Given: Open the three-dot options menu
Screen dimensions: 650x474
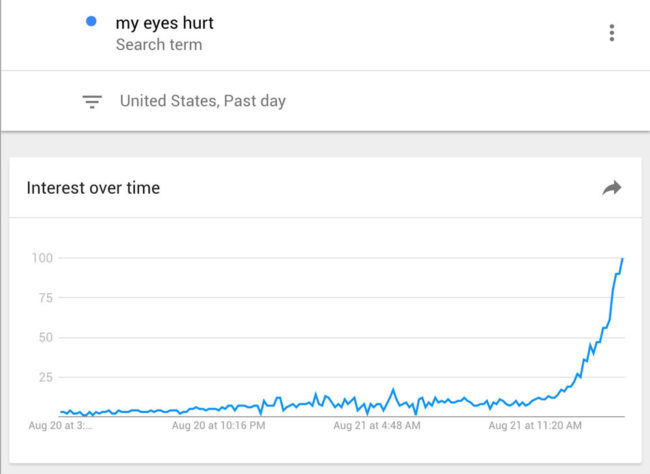Looking at the screenshot, I should 611,33.
